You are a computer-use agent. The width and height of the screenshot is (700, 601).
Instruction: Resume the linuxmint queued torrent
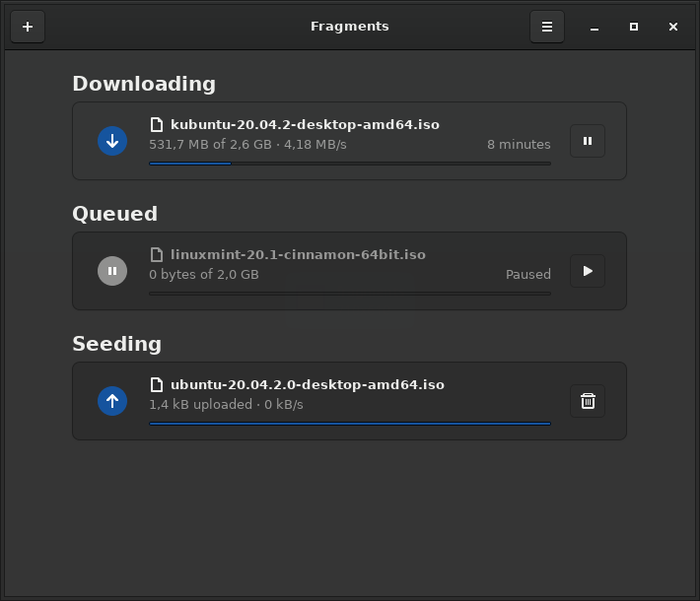(x=588, y=271)
